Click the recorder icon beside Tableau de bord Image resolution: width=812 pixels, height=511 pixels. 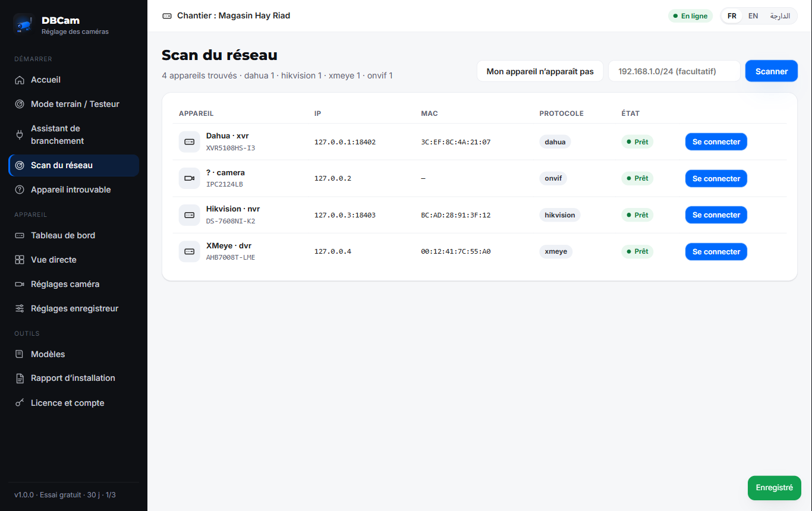tap(20, 236)
